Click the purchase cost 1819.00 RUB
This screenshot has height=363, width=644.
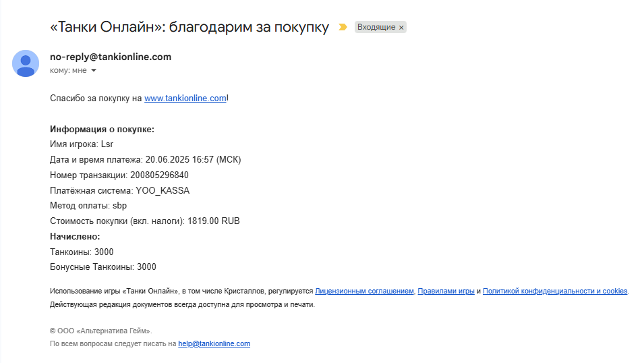[214, 221]
